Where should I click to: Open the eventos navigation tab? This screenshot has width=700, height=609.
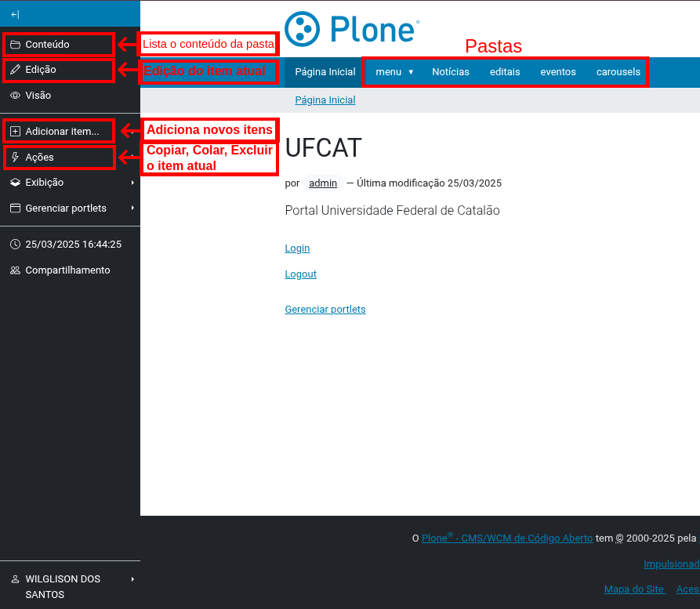558,72
